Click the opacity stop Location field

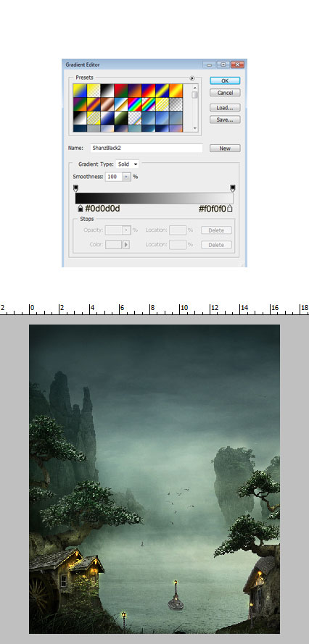pyautogui.click(x=178, y=230)
